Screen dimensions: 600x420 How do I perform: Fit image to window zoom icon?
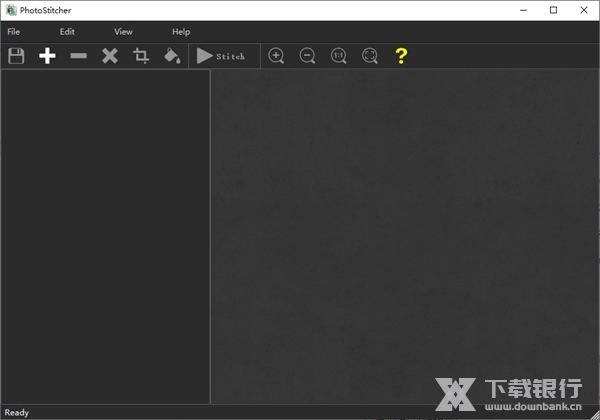(x=370, y=56)
